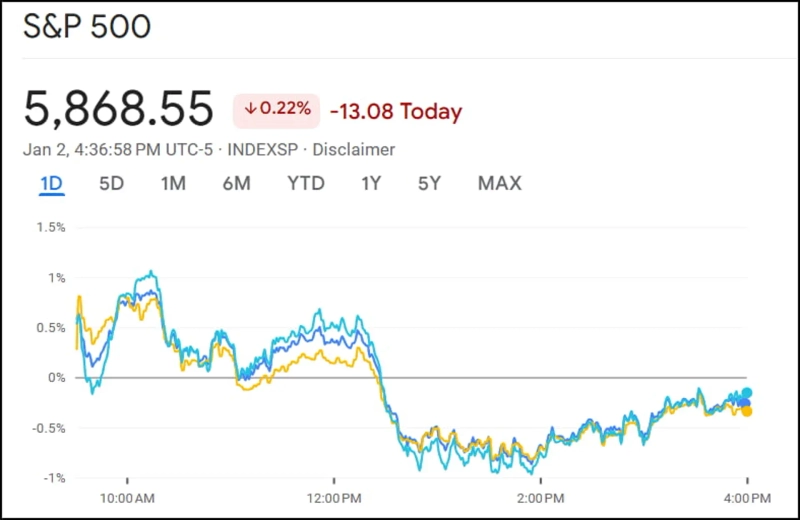Show the MAX time range
The height and width of the screenshot is (520, 800).
(x=499, y=183)
